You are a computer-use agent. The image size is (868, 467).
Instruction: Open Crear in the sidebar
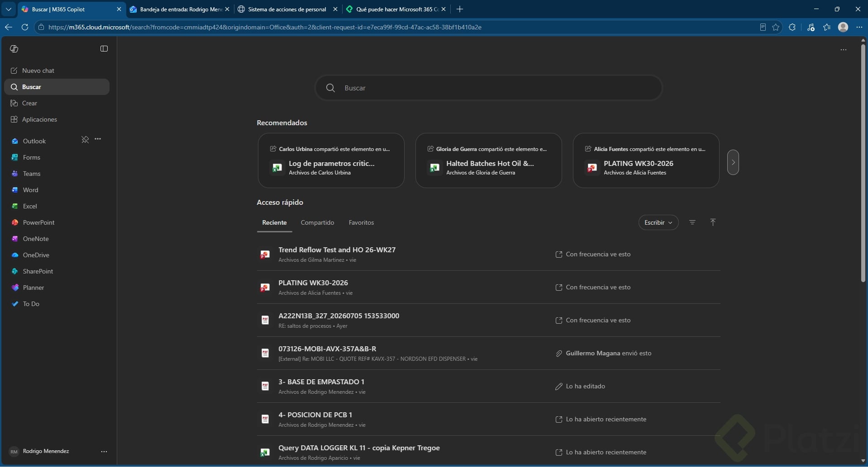57,103
